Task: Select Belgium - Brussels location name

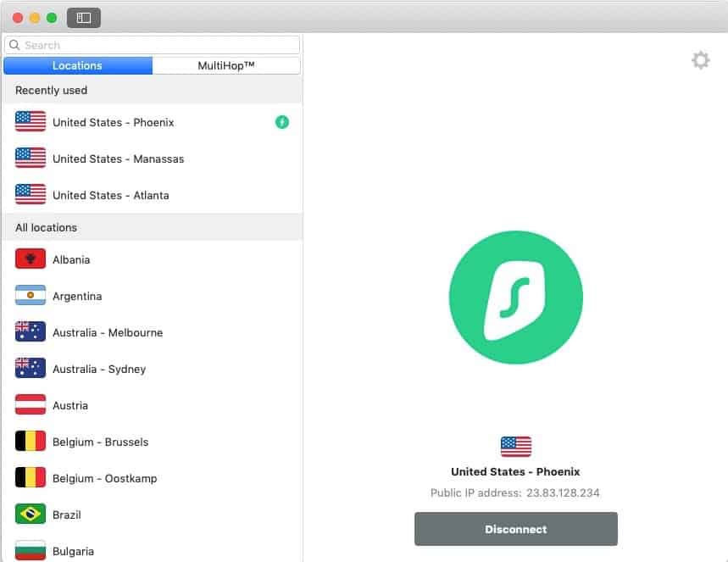Action: [101, 442]
